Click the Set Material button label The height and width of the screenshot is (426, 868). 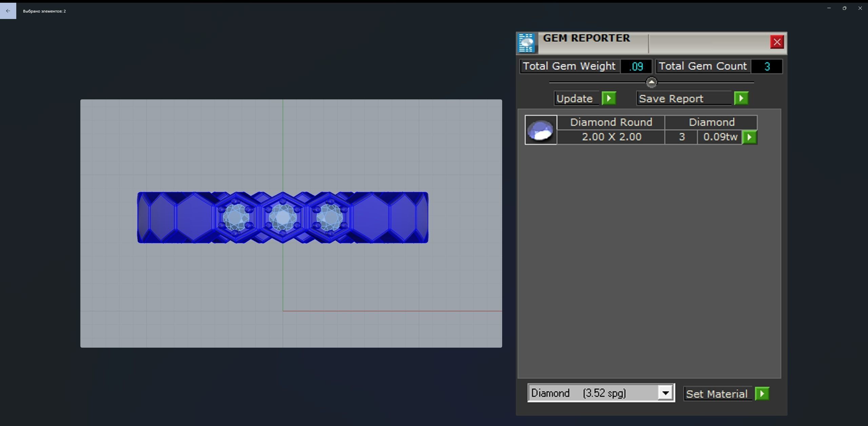click(x=717, y=394)
